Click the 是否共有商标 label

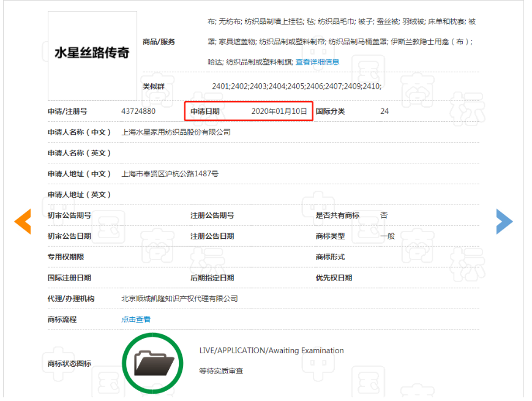coord(337,215)
